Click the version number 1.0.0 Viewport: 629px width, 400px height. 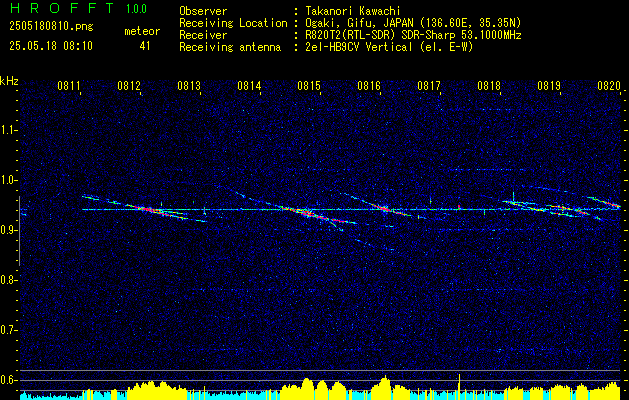coord(136,9)
